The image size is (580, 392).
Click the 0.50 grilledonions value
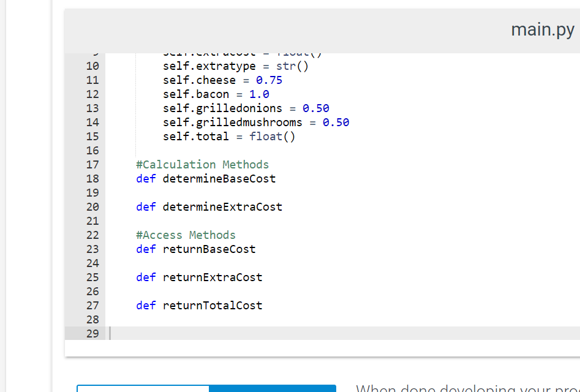tap(315, 108)
